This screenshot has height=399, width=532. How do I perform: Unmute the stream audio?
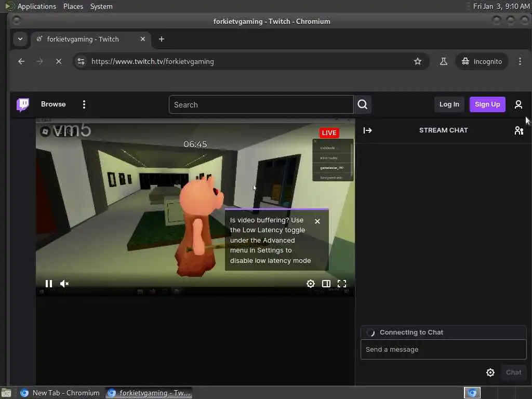click(64, 283)
